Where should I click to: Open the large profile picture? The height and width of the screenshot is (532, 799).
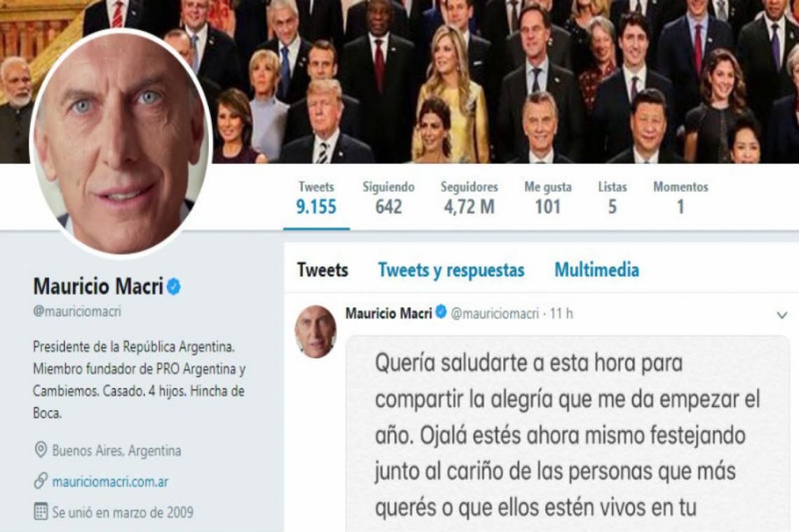click(x=121, y=141)
